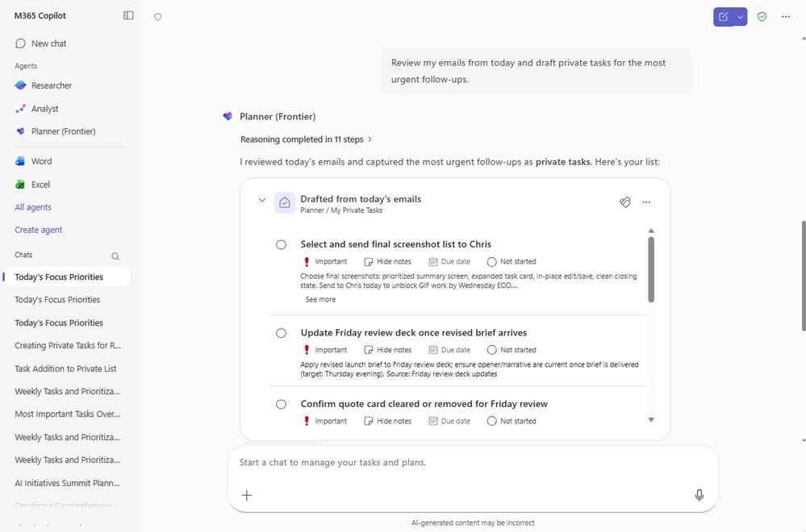This screenshot has height=532, width=806.
Task: Click the microphone icon in the chat box
Action: click(x=699, y=495)
